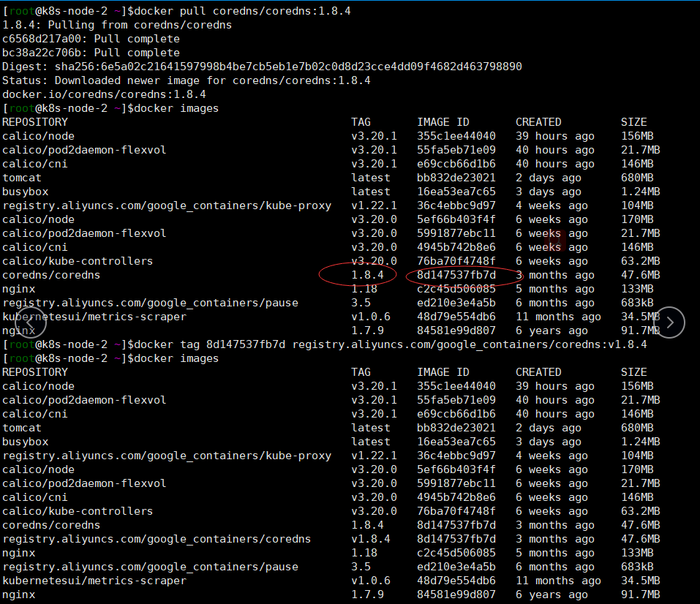Click CREATED header in second images listing
This screenshot has width=700, height=604.
(538, 372)
